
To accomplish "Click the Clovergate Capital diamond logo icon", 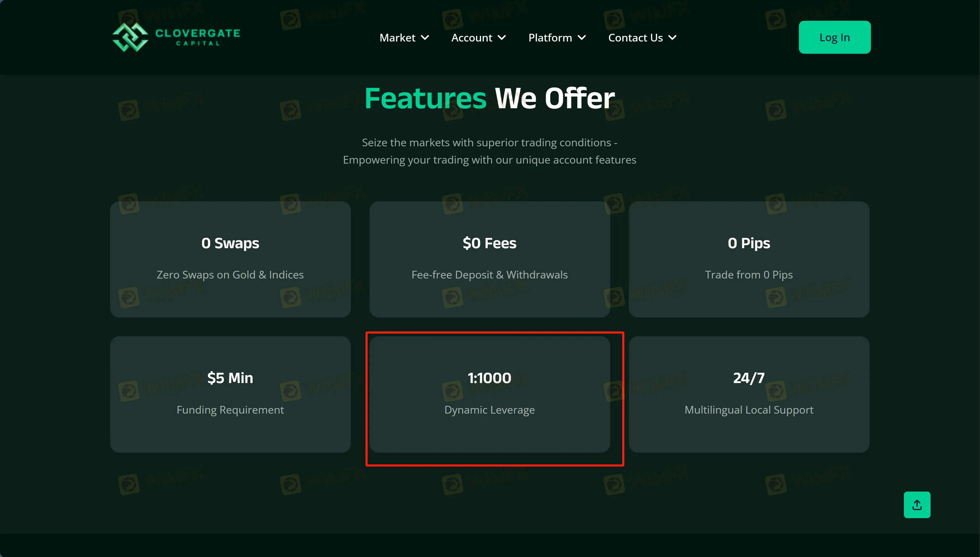I will click(x=130, y=37).
